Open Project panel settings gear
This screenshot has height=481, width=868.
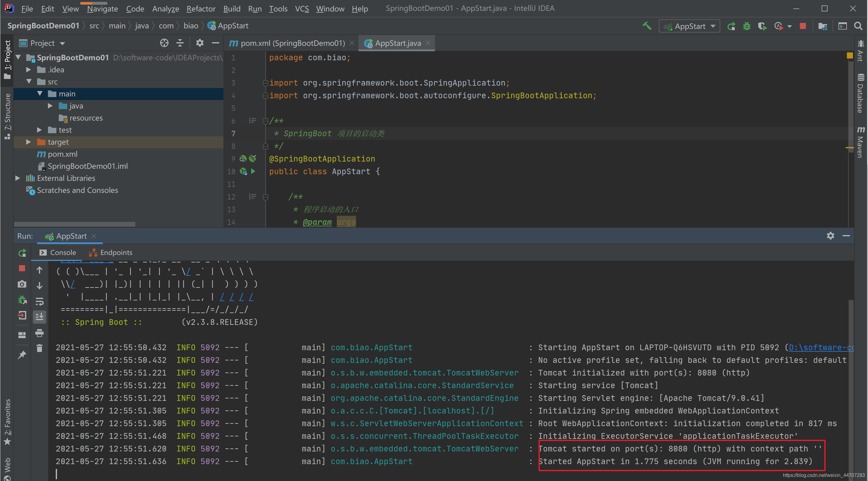tap(200, 43)
